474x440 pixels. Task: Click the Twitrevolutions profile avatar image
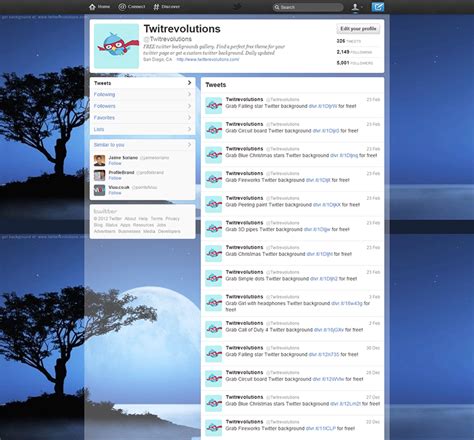coord(116,46)
